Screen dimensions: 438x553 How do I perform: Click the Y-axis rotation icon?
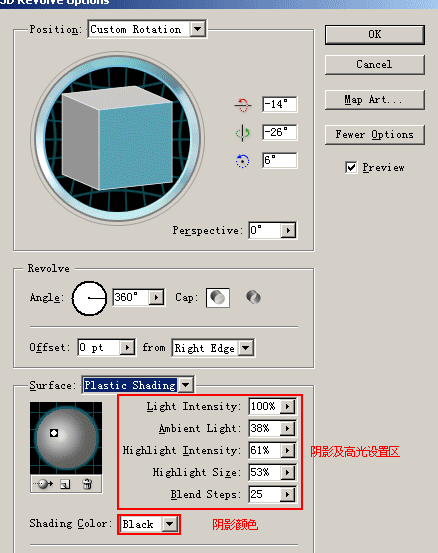243,133
